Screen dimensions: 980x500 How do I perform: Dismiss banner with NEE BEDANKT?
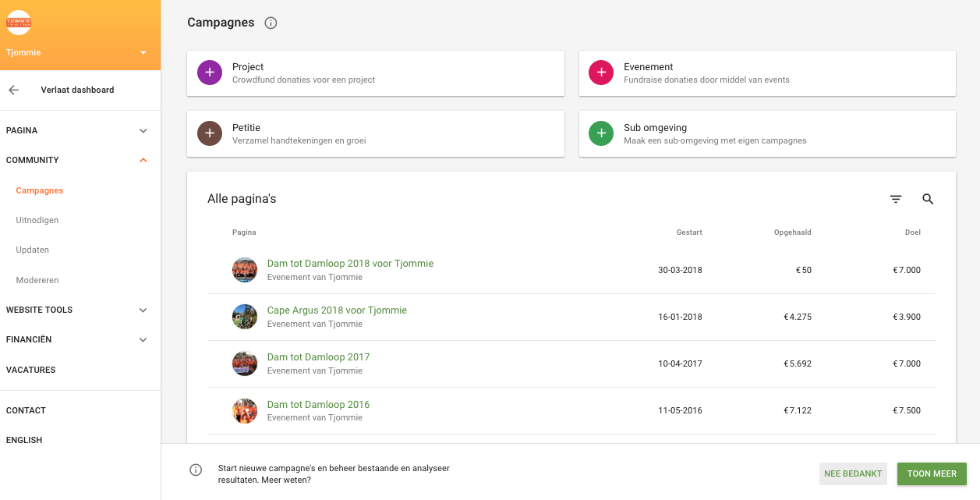pyautogui.click(x=853, y=473)
